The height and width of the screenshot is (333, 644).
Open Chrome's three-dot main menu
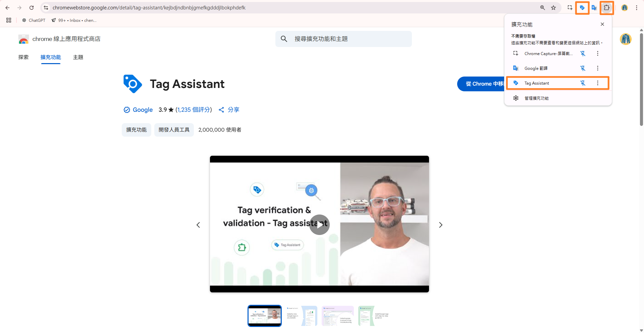click(637, 8)
